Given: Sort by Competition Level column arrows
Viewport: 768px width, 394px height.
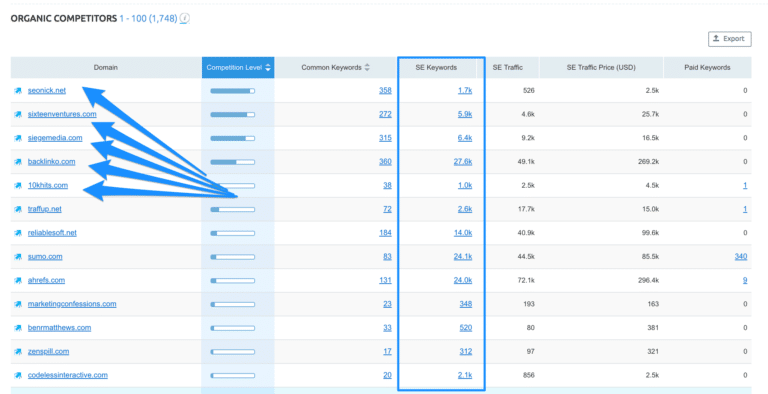Looking at the screenshot, I should [268, 68].
